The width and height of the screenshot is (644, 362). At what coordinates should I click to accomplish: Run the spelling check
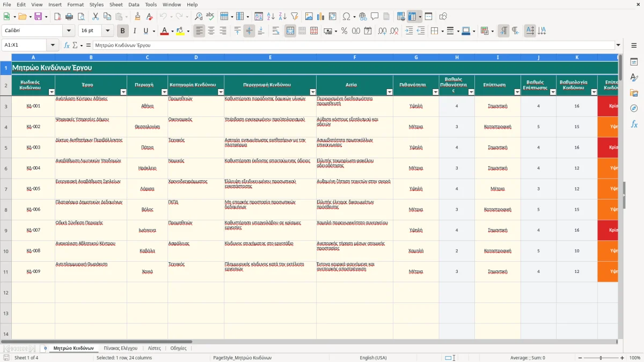210,17
